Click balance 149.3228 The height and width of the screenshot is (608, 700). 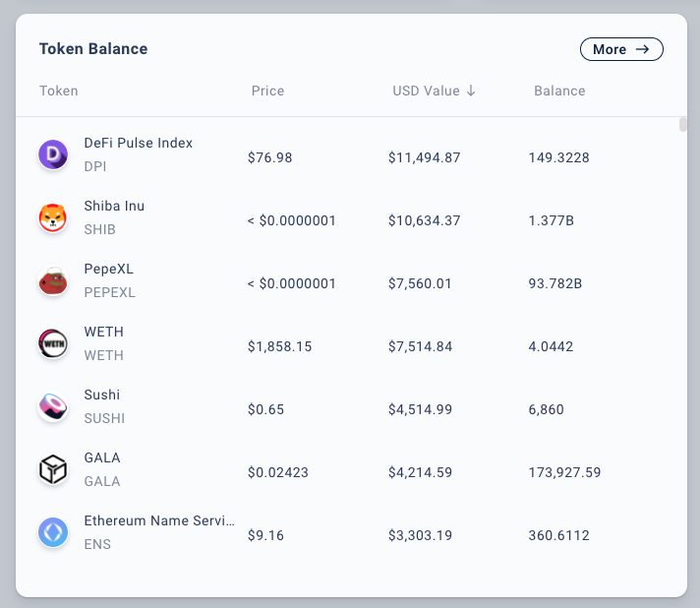click(x=559, y=157)
